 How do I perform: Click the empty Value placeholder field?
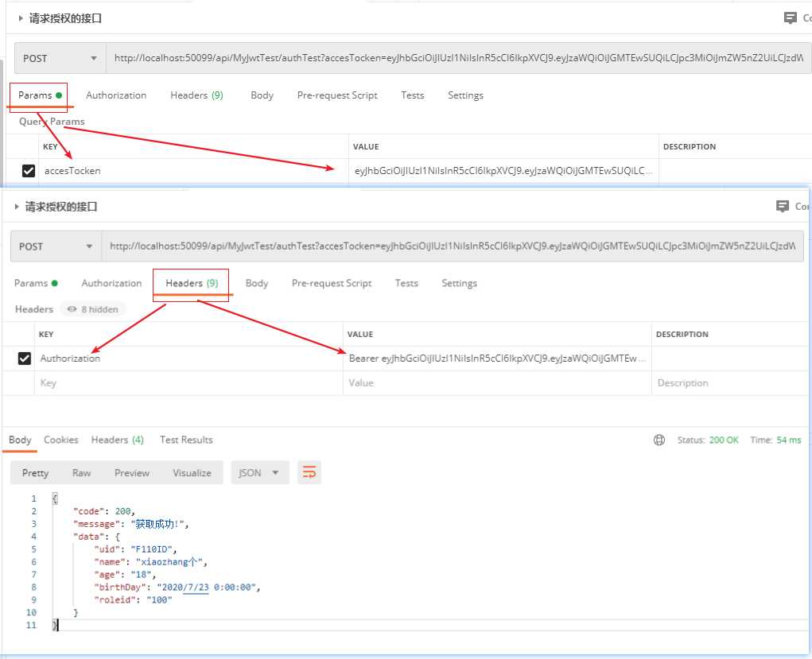pyautogui.click(x=497, y=383)
